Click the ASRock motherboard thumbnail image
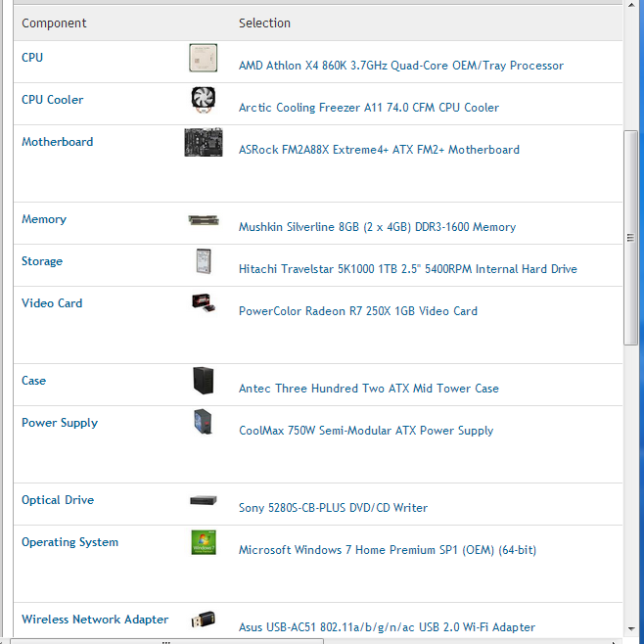Screen dimensions: 644x644 pos(203,143)
